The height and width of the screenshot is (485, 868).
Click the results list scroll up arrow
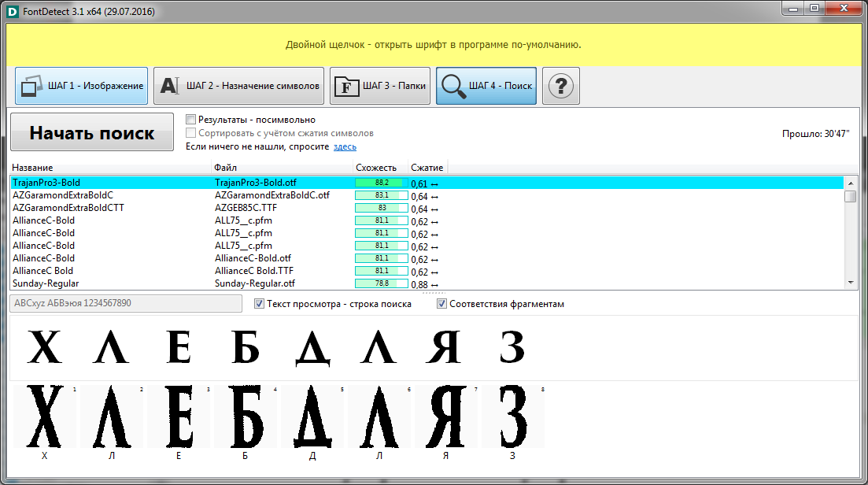click(x=851, y=183)
